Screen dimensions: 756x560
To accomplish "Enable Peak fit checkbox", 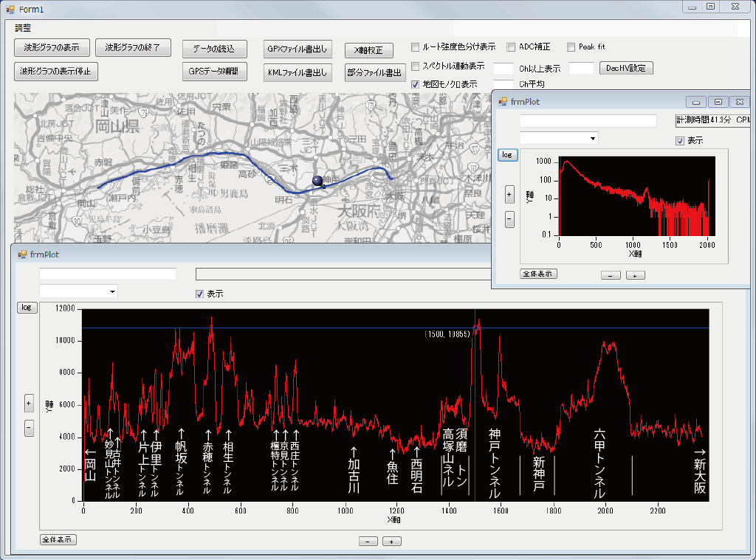I will pos(571,47).
